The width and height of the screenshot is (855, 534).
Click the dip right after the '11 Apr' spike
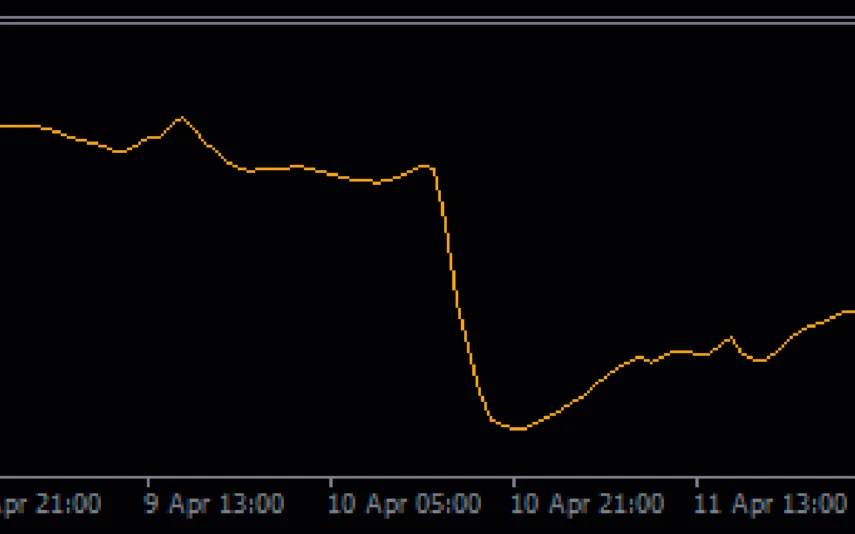tap(758, 360)
